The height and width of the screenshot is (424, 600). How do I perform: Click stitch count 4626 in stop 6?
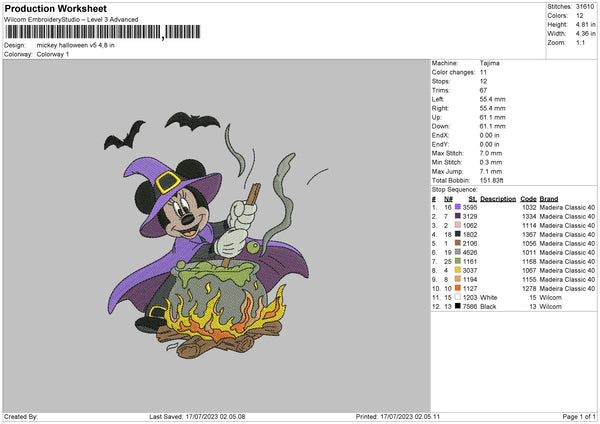[x=470, y=253]
